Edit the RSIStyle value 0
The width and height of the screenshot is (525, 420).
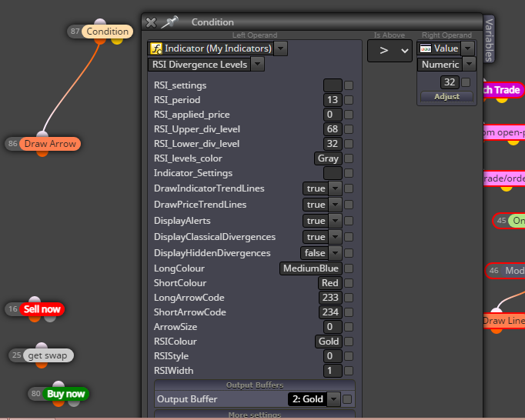click(333, 356)
